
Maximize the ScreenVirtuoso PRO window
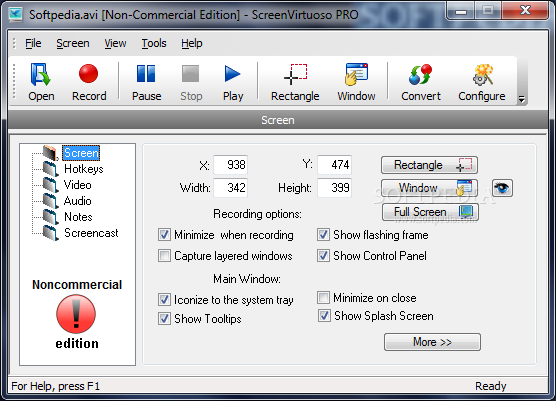click(488, 11)
